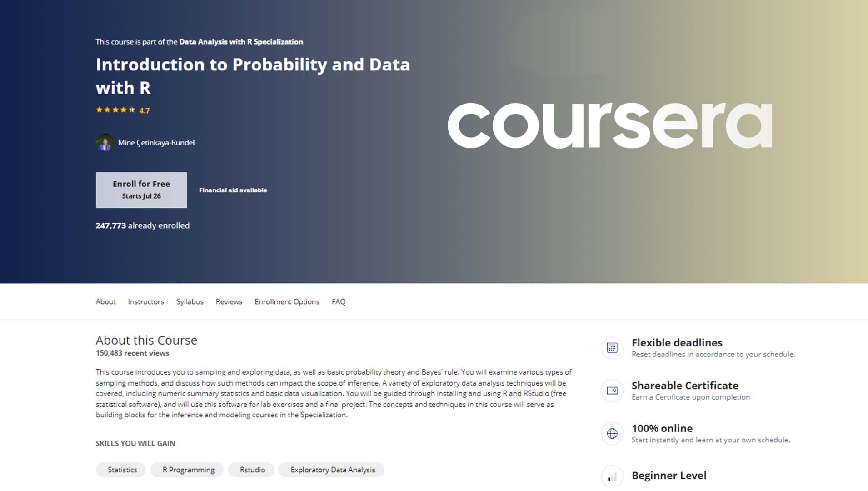Open the Syllabus section

pos(190,301)
